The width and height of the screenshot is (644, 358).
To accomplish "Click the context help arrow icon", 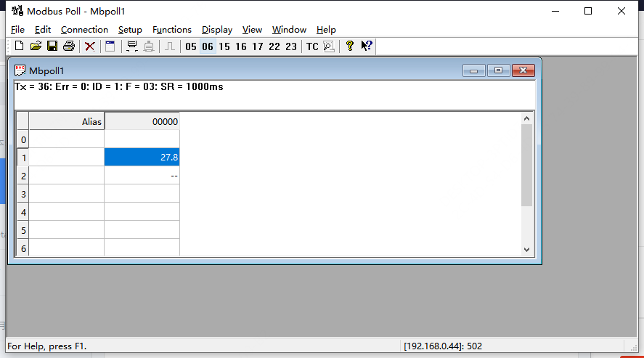I will (367, 46).
